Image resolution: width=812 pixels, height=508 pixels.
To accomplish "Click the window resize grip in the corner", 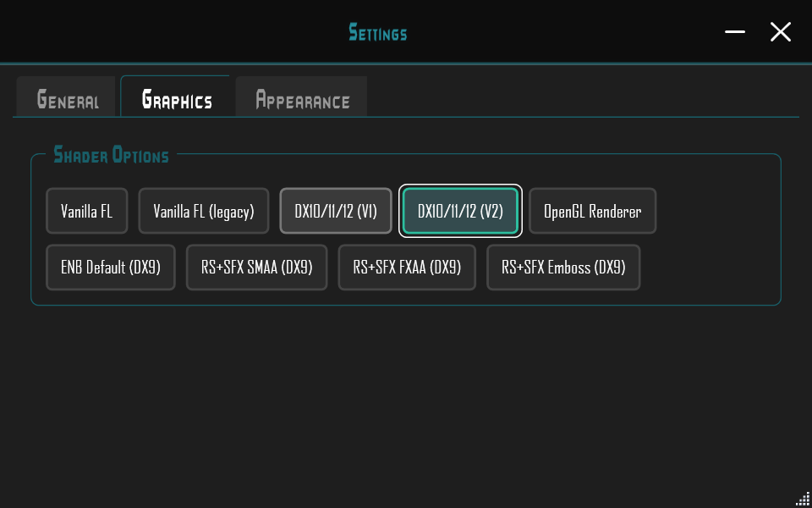I will coord(804,500).
